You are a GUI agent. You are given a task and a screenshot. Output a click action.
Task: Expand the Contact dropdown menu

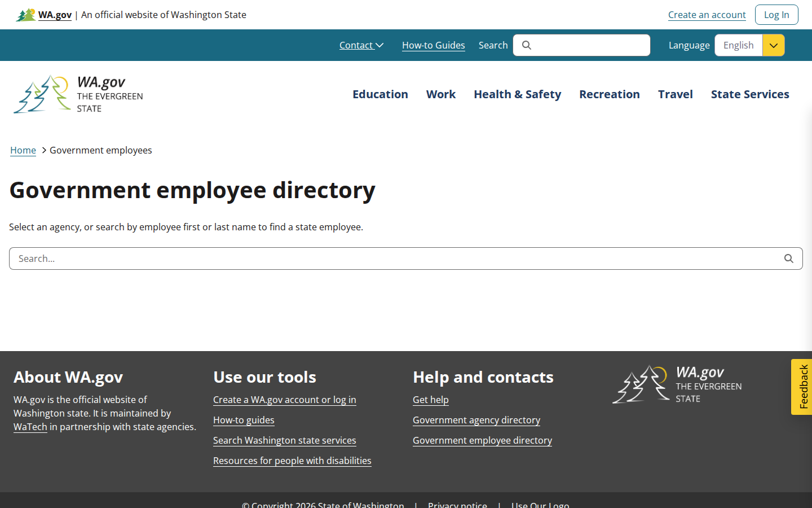click(x=361, y=45)
